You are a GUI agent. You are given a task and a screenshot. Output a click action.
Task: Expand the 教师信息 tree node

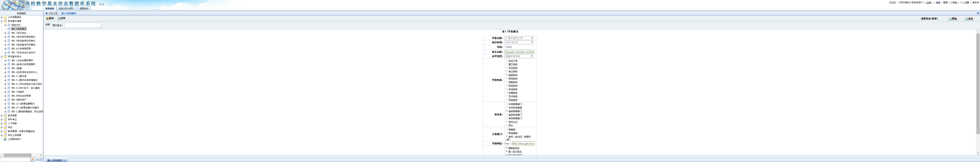[x=1, y=116]
